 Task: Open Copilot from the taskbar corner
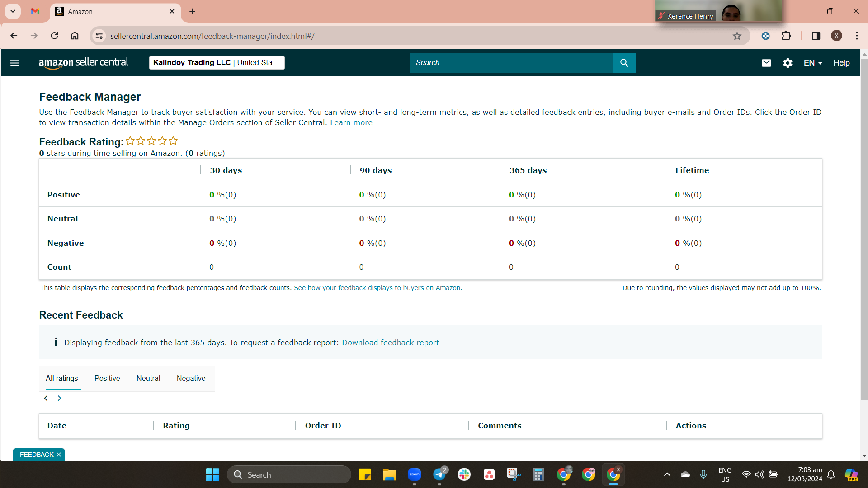pos(851,474)
